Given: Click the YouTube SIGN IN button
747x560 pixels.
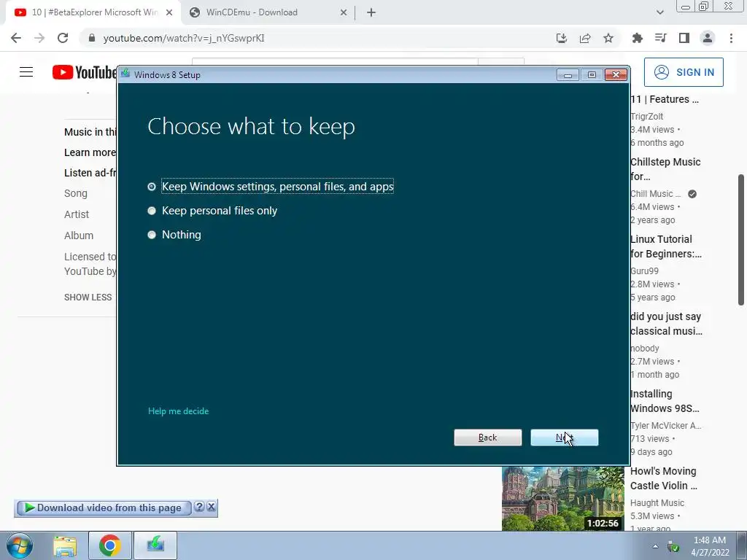Looking at the screenshot, I should point(684,72).
